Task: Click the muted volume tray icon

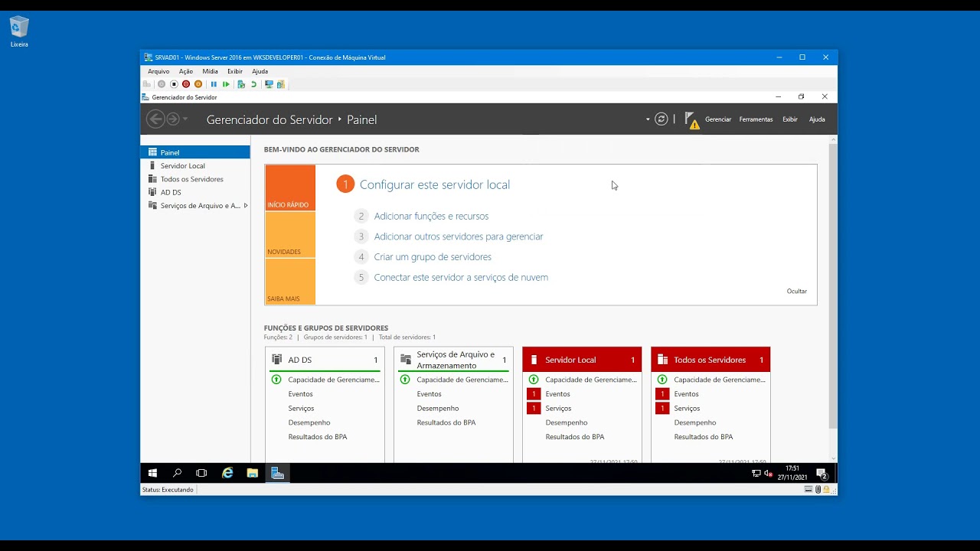Action: click(x=768, y=474)
